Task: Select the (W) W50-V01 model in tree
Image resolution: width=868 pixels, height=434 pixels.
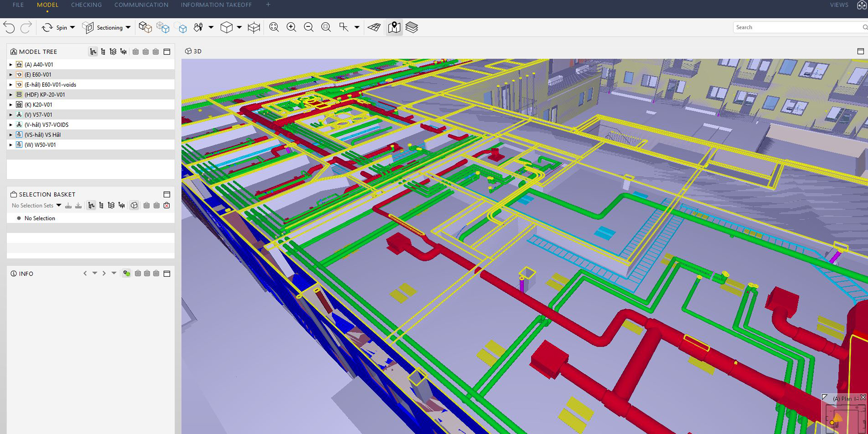Action: tap(40, 145)
